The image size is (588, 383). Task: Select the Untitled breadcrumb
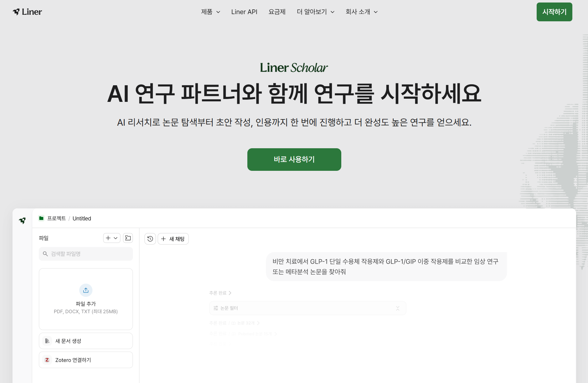(x=82, y=218)
